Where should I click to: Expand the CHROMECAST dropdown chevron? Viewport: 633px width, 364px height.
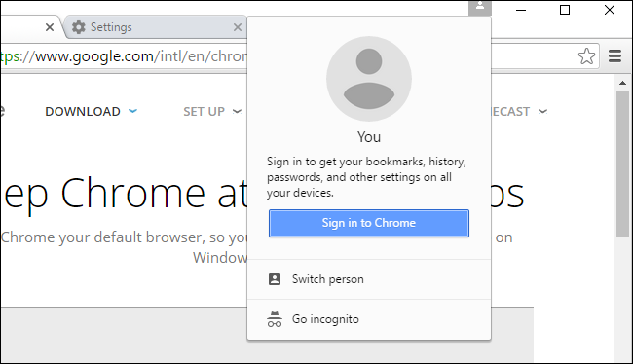[x=543, y=111]
